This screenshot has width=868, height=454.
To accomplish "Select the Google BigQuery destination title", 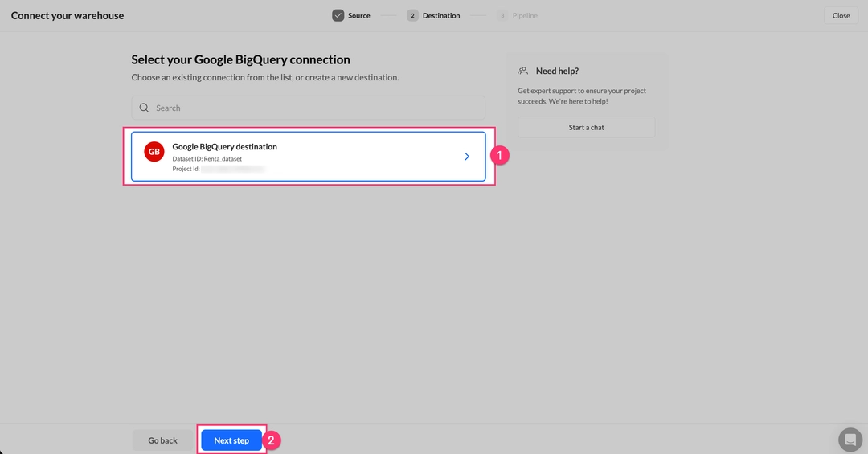I will point(224,147).
